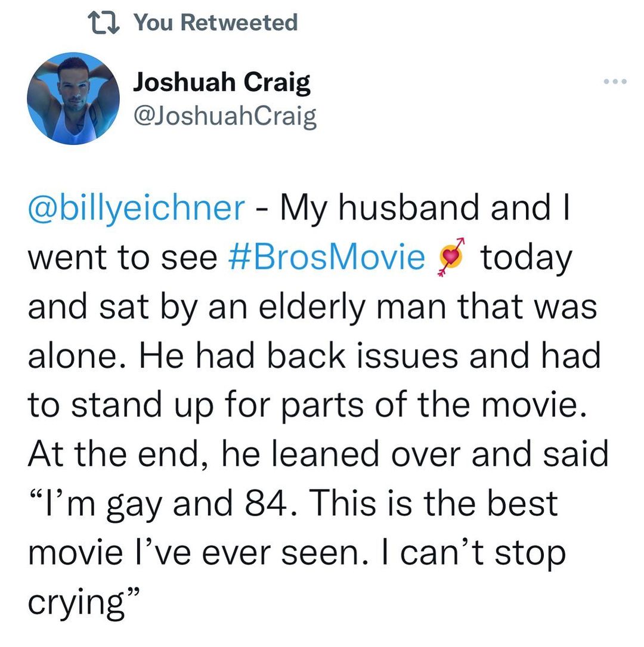Open the three-dot more options menu
644x647 pixels.
pyautogui.click(x=614, y=82)
